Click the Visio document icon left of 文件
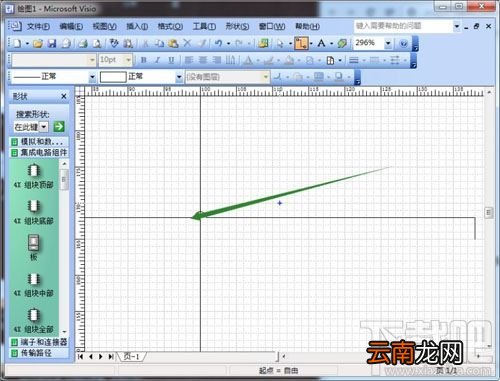The height and width of the screenshot is (381, 500). coord(15,26)
